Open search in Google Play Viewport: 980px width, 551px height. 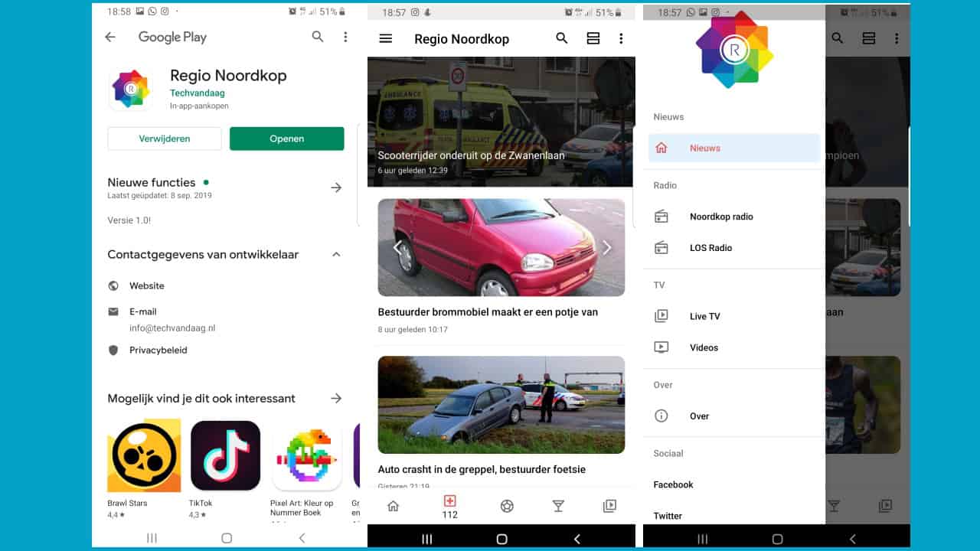[318, 37]
